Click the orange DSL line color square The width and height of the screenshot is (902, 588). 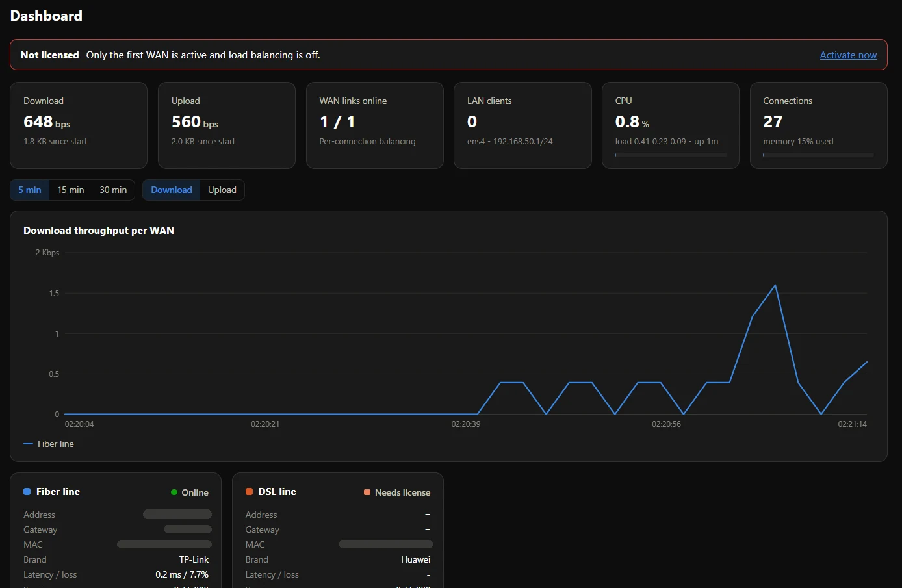(x=249, y=492)
